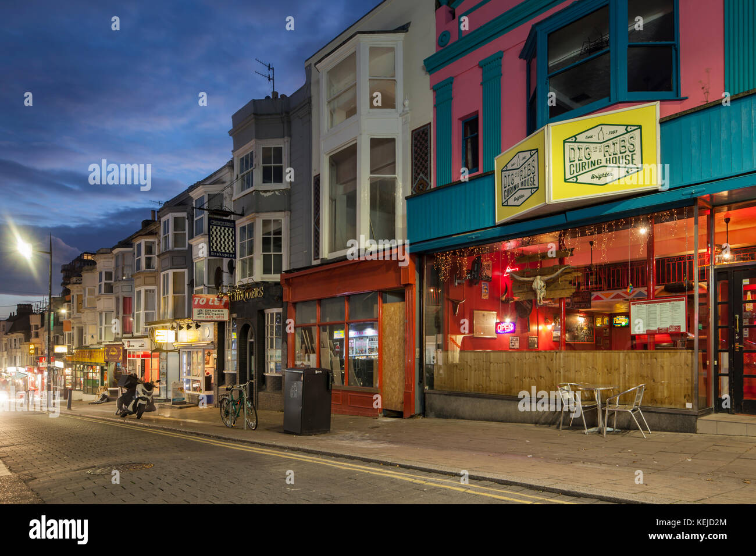
Task: Click the parked scooter on the pavement
Action: [136, 396]
